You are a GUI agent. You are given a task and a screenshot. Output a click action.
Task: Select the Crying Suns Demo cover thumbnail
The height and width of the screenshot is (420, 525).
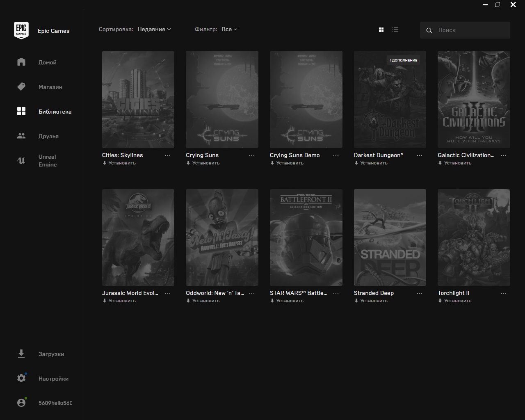point(306,99)
